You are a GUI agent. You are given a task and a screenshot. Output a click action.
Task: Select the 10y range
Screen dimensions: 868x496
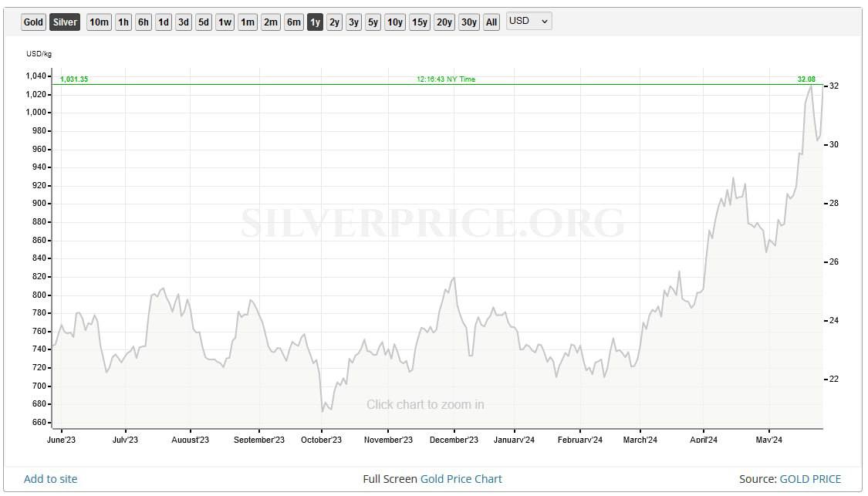pos(395,22)
